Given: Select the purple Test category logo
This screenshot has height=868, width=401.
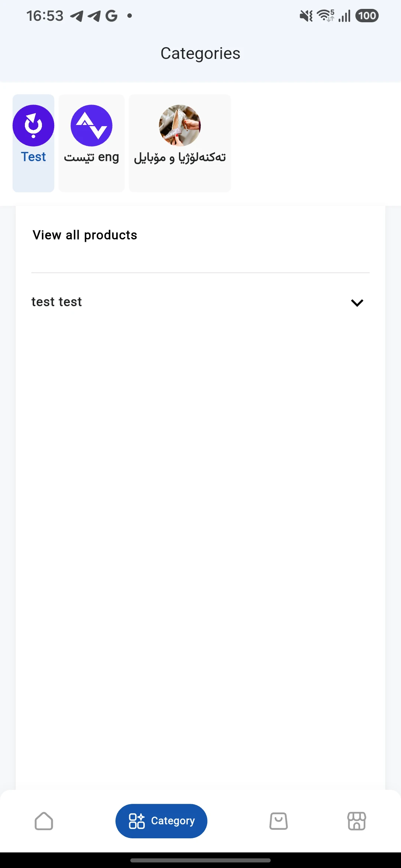Looking at the screenshot, I should [33, 126].
